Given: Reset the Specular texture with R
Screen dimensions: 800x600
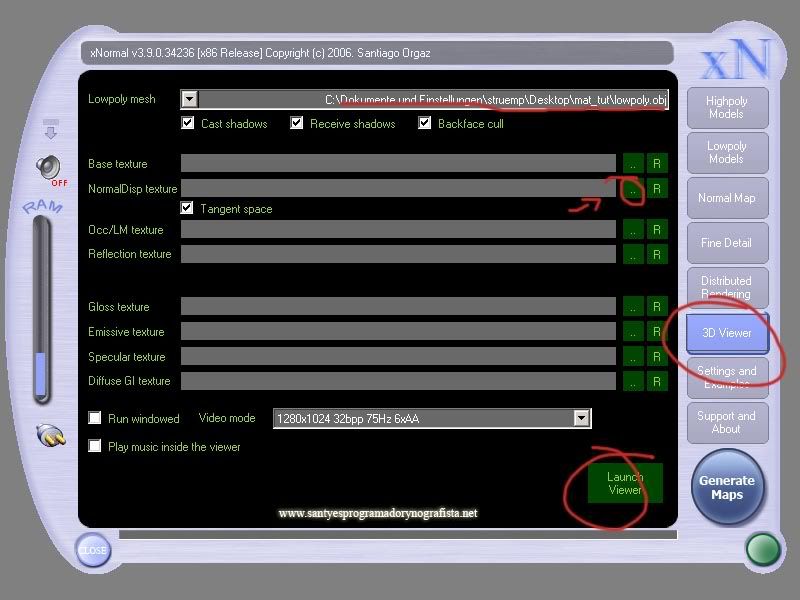Looking at the screenshot, I should tap(657, 357).
